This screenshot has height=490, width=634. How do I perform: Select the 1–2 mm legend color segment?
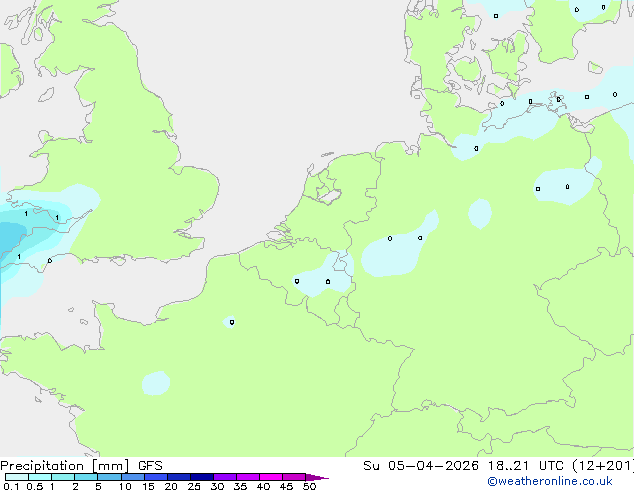pos(63,477)
